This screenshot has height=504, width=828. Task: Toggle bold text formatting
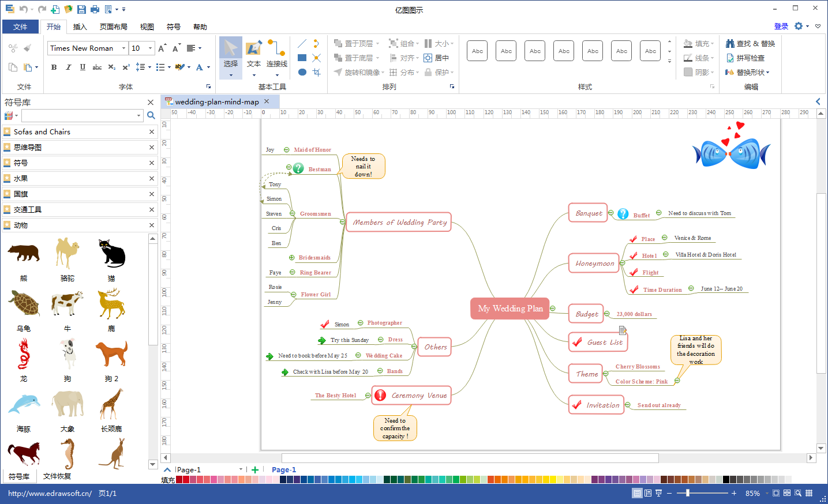pyautogui.click(x=54, y=67)
